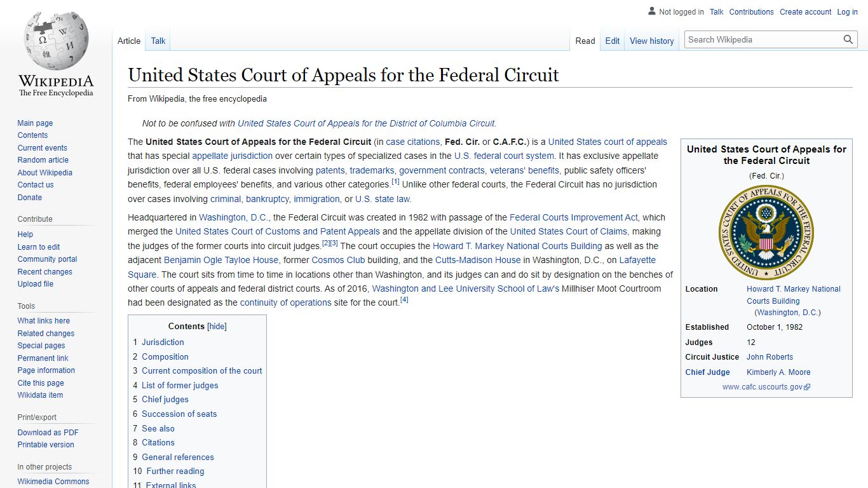The image size is (868, 488).
Task: Open the Donate link
Action: 29,198
